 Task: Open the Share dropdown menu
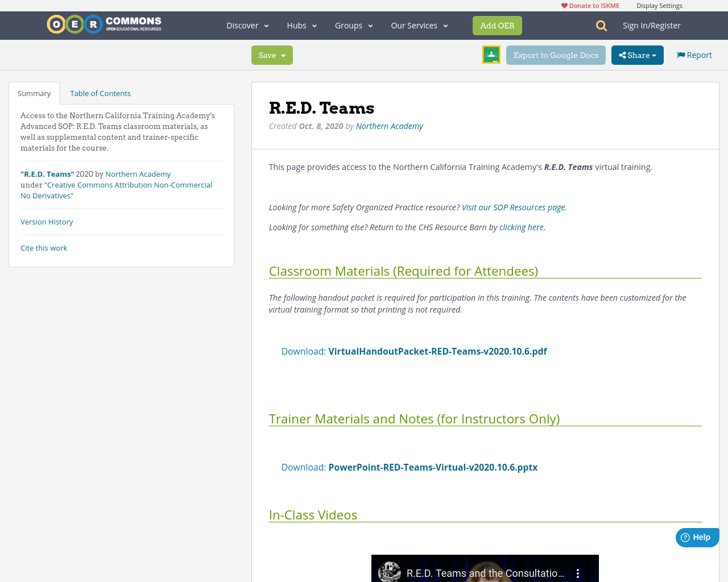coord(637,55)
